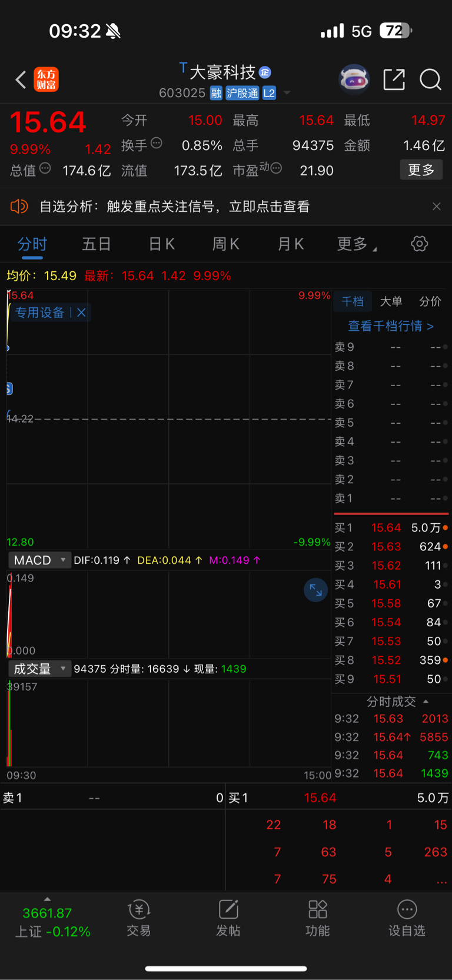Open 查看千档行情 link
Screen dimensions: 452x980
pos(391,325)
